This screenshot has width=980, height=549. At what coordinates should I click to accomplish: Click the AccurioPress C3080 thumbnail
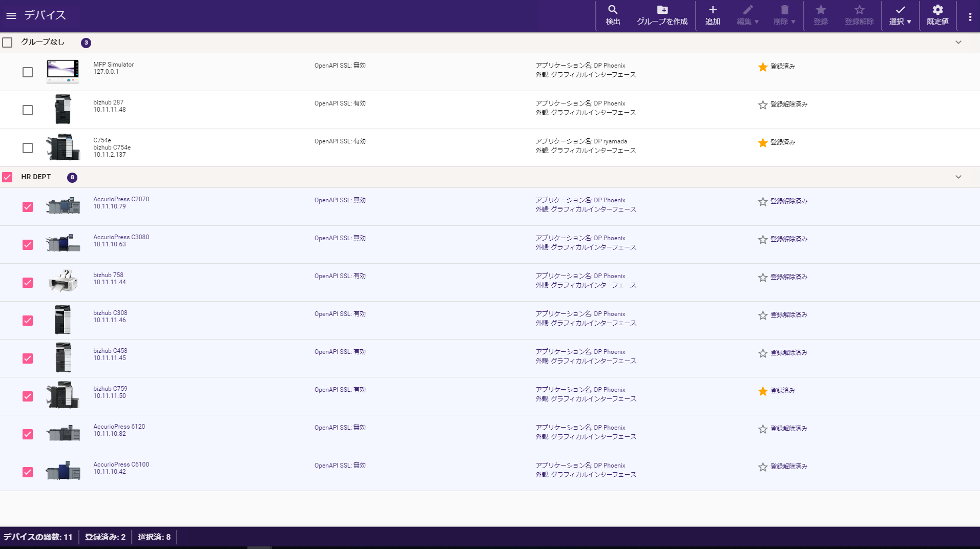[x=63, y=244]
